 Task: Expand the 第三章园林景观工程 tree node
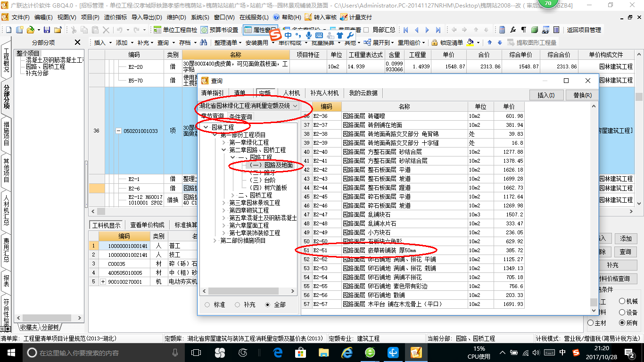pos(224,203)
